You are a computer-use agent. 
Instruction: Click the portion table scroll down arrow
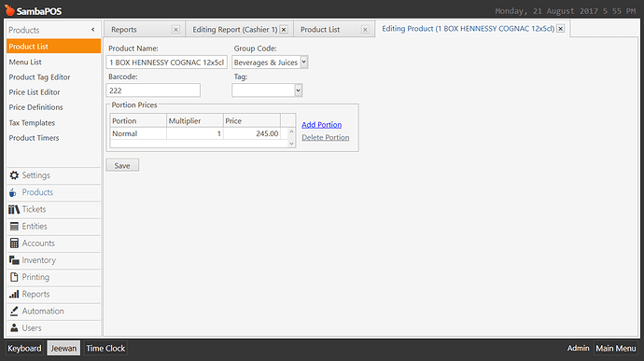pos(291,144)
